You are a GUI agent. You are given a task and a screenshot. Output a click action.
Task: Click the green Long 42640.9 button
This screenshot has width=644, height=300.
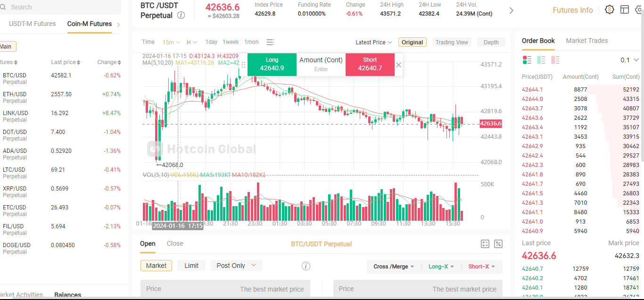272,64
